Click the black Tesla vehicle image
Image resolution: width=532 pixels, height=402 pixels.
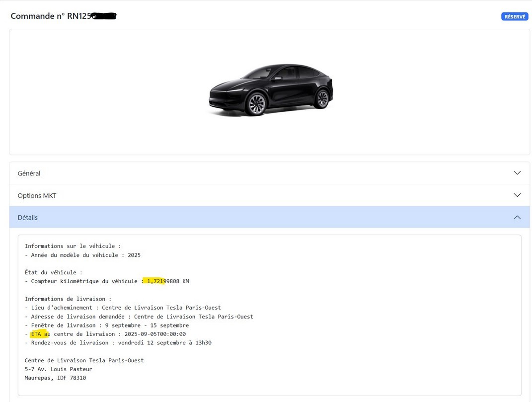(x=270, y=89)
